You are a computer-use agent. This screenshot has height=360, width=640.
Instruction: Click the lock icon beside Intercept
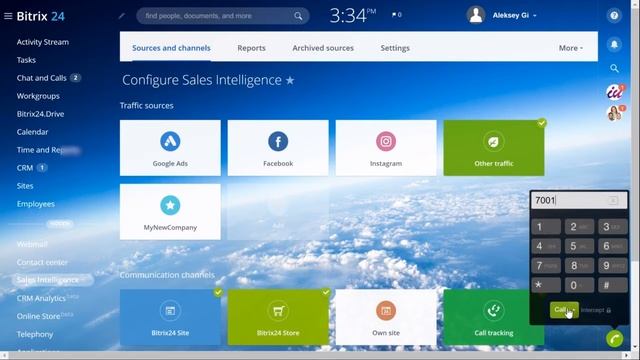[609, 311]
